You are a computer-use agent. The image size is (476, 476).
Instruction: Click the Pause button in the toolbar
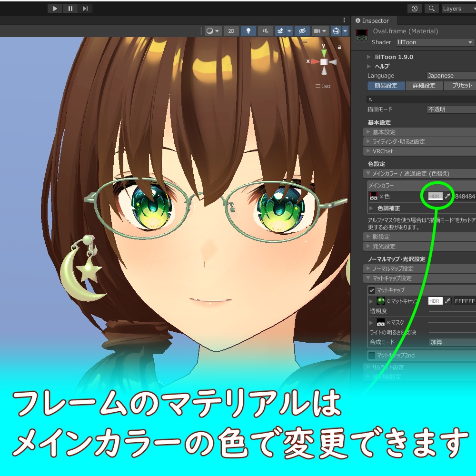pos(69,8)
